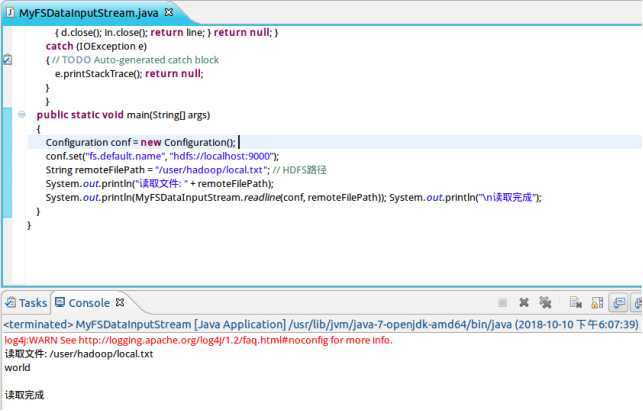Viewport: 643px width, 411px height.
Task: Toggle Show Console When Standard Out Changes
Action: point(618,303)
